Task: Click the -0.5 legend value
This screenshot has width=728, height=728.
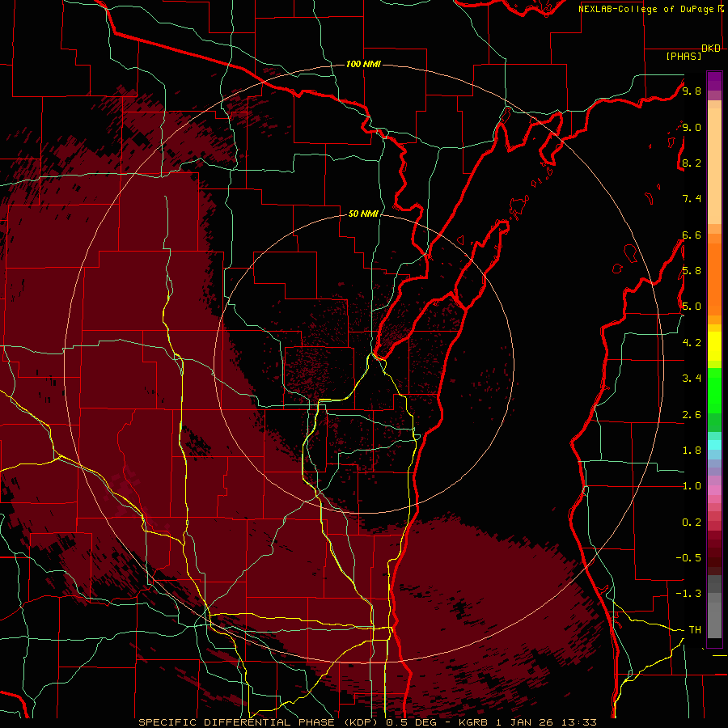Action: [688, 558]
